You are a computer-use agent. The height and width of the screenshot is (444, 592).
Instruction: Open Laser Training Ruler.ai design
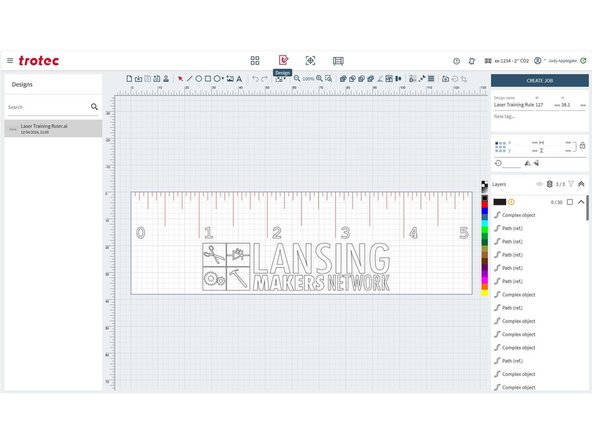pos(53,128)
